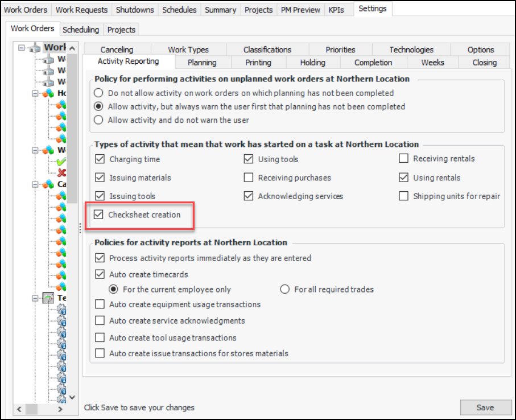Click the panel splitter handle dots

[80, 228]
